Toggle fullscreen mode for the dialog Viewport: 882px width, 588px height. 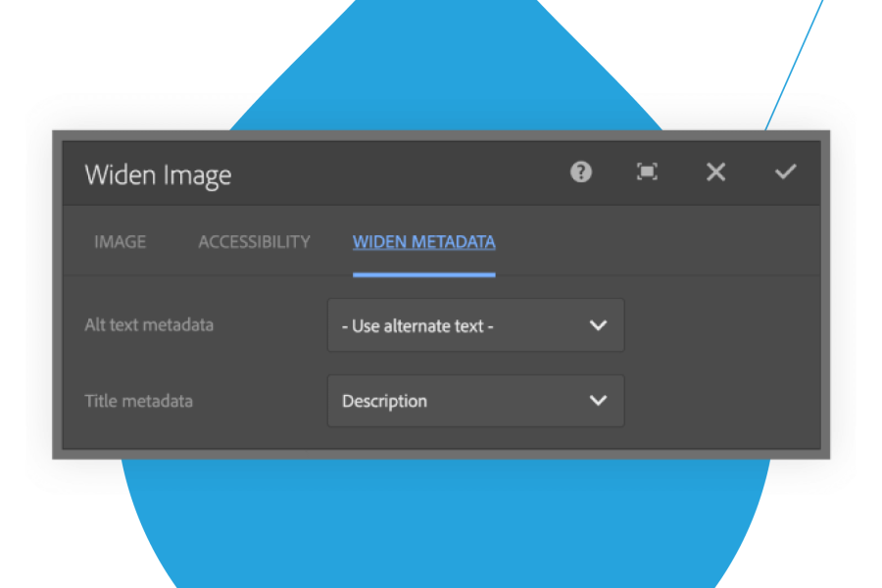coord(647,172)
